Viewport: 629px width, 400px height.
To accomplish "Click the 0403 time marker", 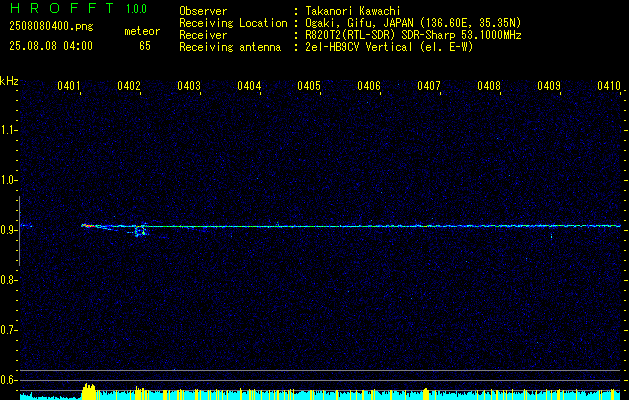I will [189, 85].
